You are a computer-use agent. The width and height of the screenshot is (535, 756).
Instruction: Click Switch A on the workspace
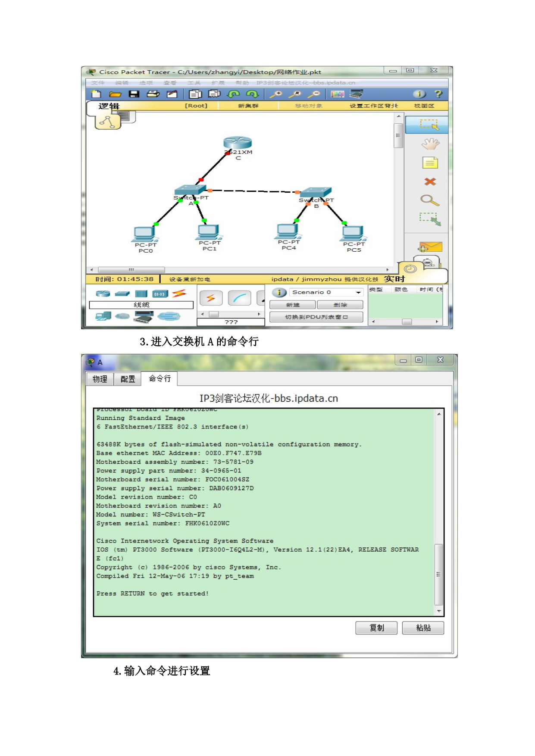(x=190, y=190)
